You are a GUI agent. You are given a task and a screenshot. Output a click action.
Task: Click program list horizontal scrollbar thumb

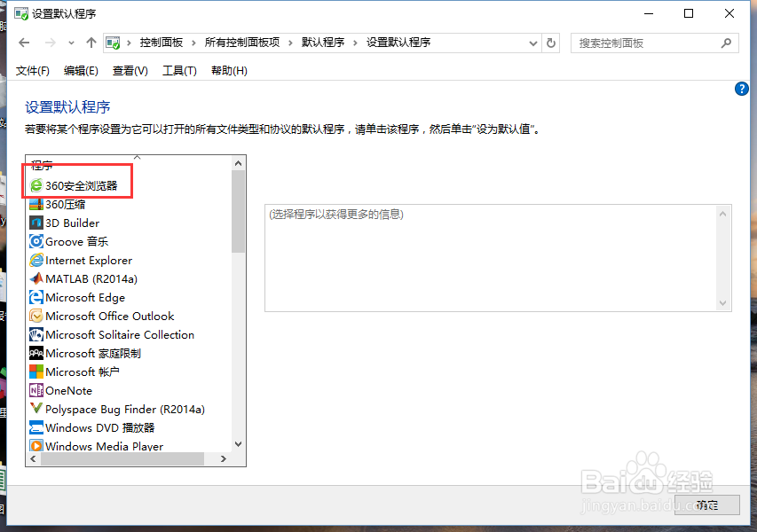point(122,458)
